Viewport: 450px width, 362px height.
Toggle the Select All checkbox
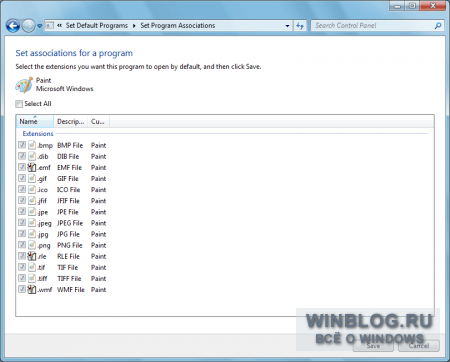[19, 104]
